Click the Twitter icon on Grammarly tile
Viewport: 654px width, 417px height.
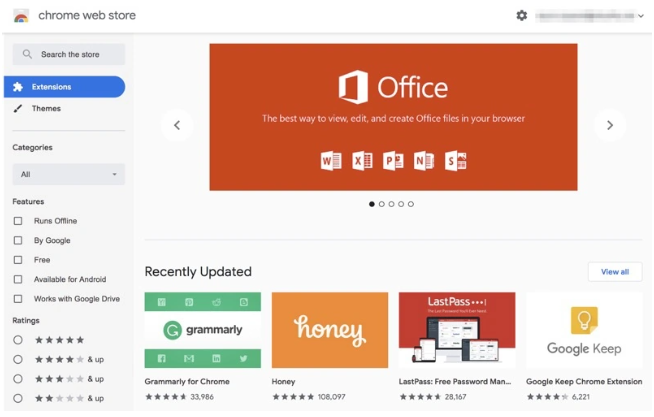(x=244, y=358)
